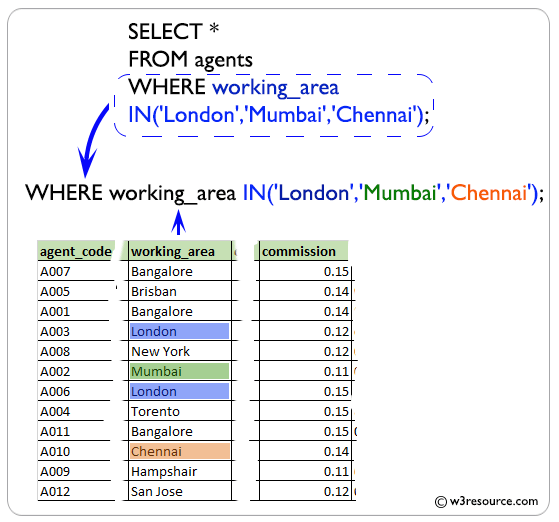Screen dimensions: 559x522
Task: Select the A003 agent code cell
Action: [x=76, y=331]
